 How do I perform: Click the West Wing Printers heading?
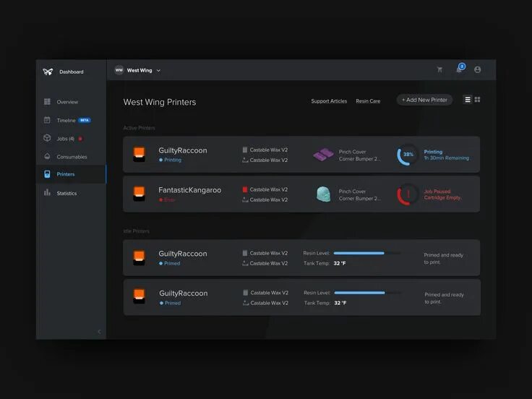coord(160,102)
